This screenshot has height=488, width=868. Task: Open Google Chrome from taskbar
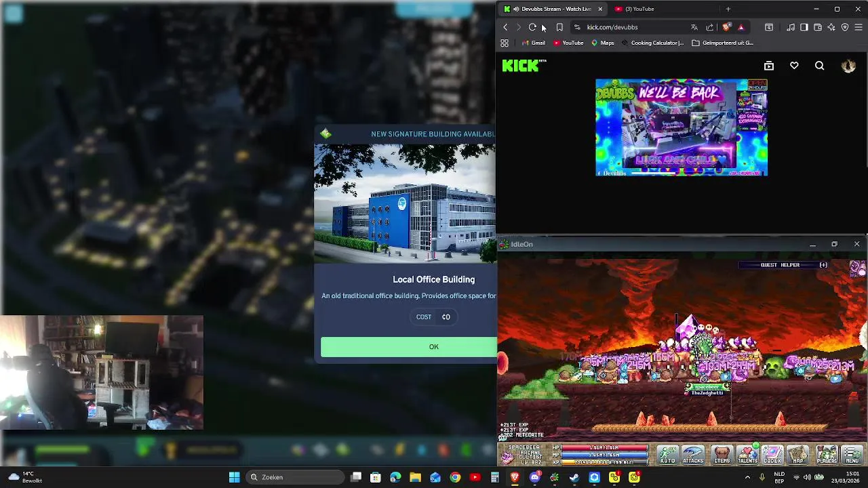click(x=455, y=477)
